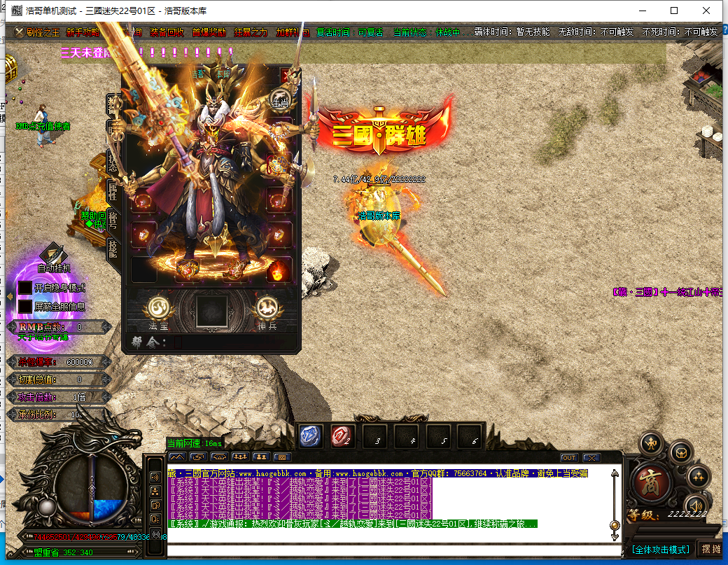
Task: Select quick slot 2 red gem item
Action: [342, 436]
